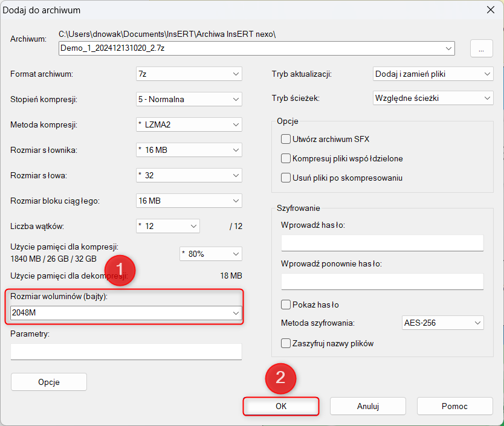The width and height of the screenshot is (504, 426).
Task: Click the '1840 MB / 26 GB / 32 GB' text
Action: click(53, 259)
